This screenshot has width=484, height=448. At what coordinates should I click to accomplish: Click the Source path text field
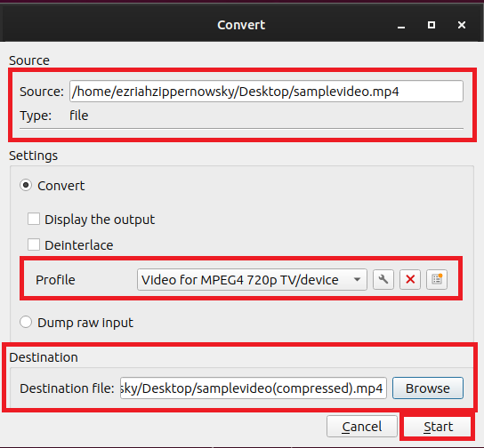point(266,92)
